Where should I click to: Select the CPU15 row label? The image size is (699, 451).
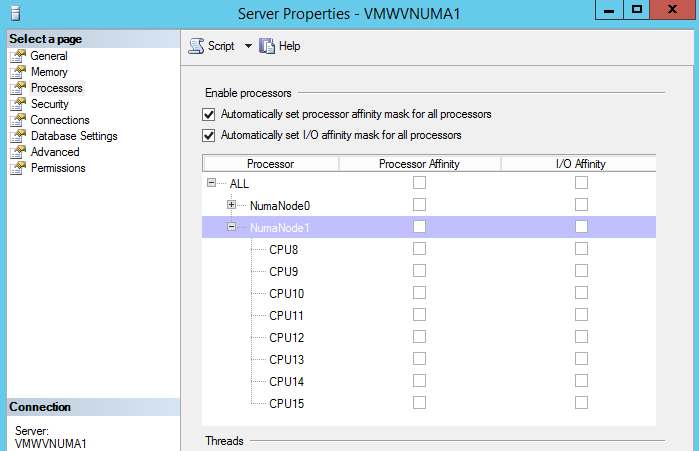[286, 403]
